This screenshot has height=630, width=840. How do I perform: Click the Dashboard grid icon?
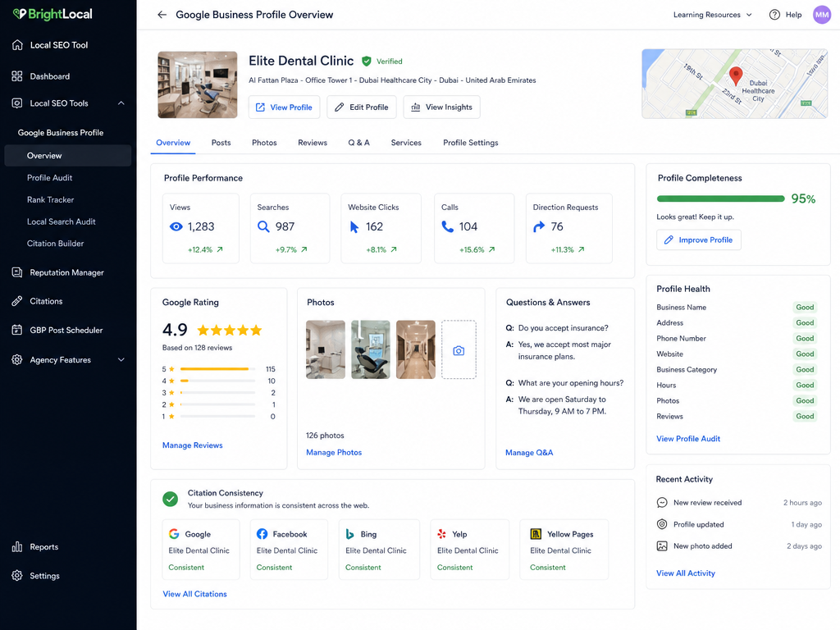click(17, 76)
